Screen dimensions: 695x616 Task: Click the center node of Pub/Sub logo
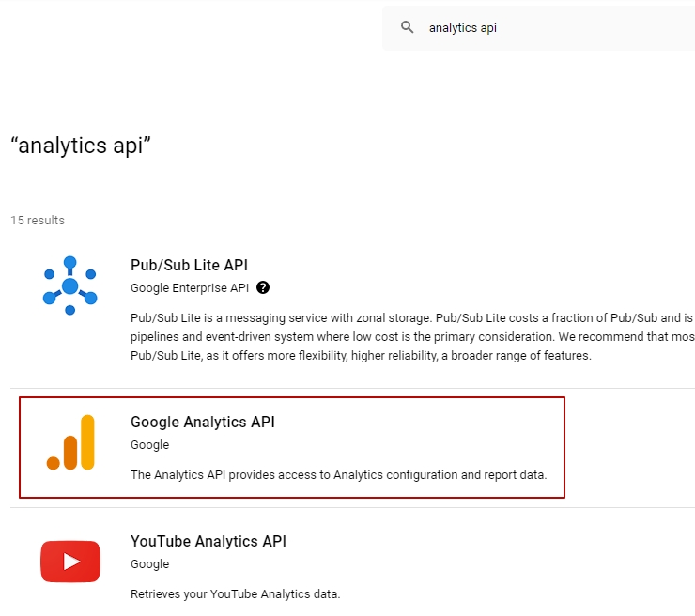pos(69,285)
